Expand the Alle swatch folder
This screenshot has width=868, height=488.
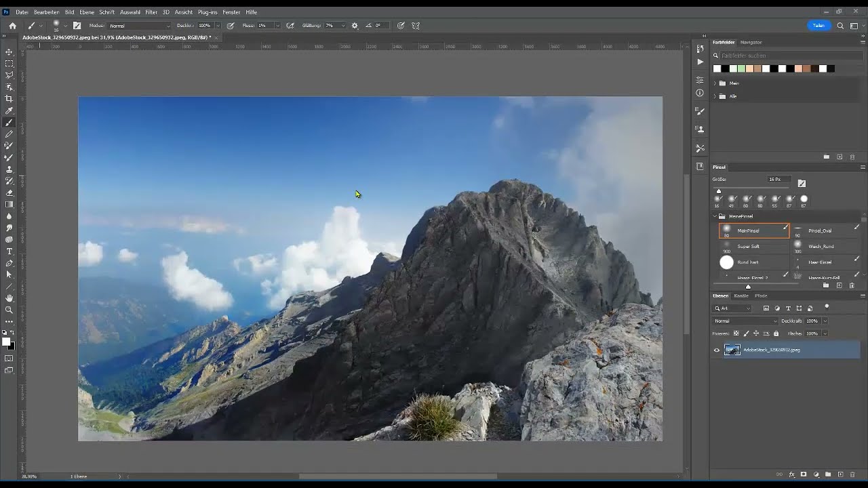[715, 96]
